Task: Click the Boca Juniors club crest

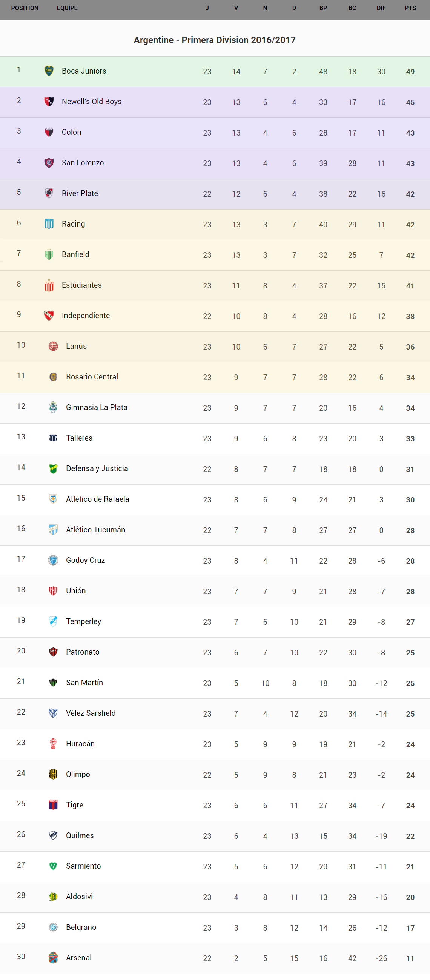Action: click(49, 71)
